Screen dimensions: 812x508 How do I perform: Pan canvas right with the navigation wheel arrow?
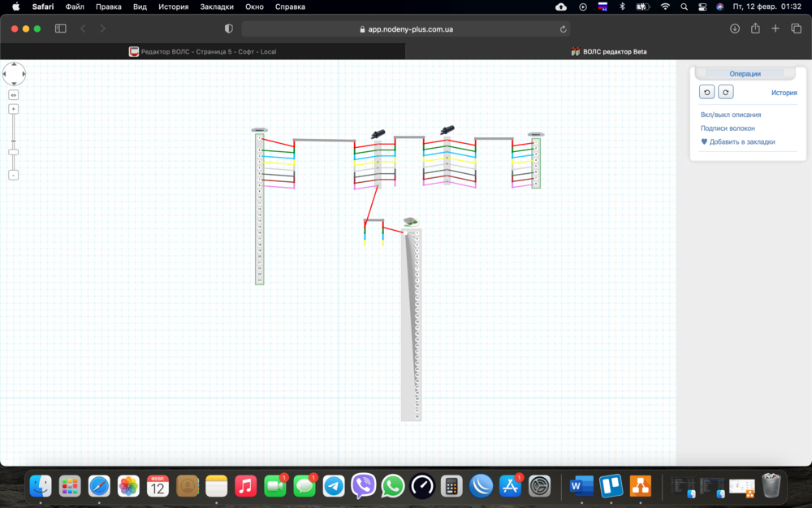click(24, 74)
